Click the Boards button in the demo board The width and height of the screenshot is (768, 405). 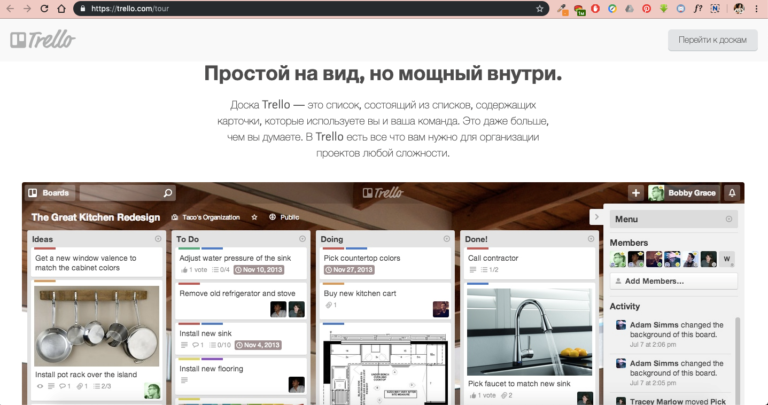coord(50,193)
